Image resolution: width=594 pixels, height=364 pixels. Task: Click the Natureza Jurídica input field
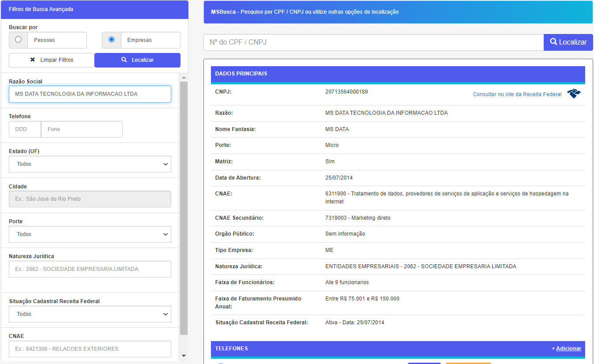click(x=90, y=269)
